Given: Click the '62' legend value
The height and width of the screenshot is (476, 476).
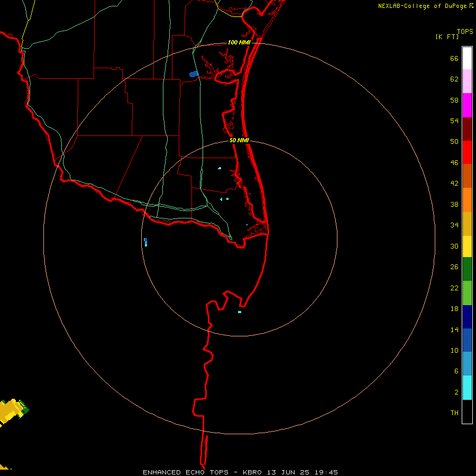Looking at the screenshot, I should click(x=454, y=79).
